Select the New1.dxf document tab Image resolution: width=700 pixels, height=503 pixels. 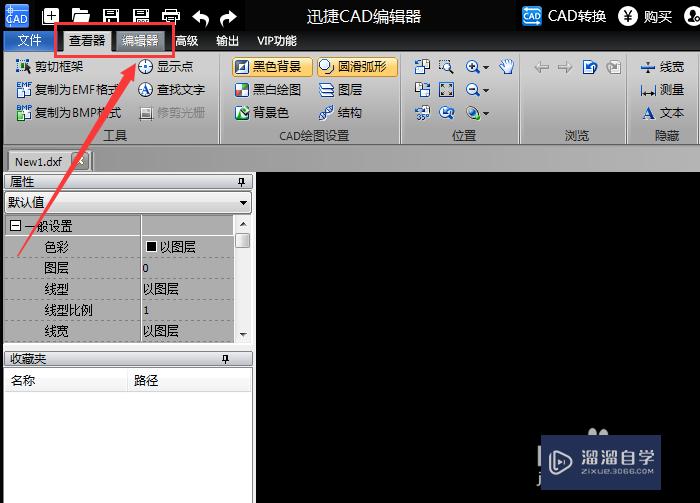[x=39, y=162]
